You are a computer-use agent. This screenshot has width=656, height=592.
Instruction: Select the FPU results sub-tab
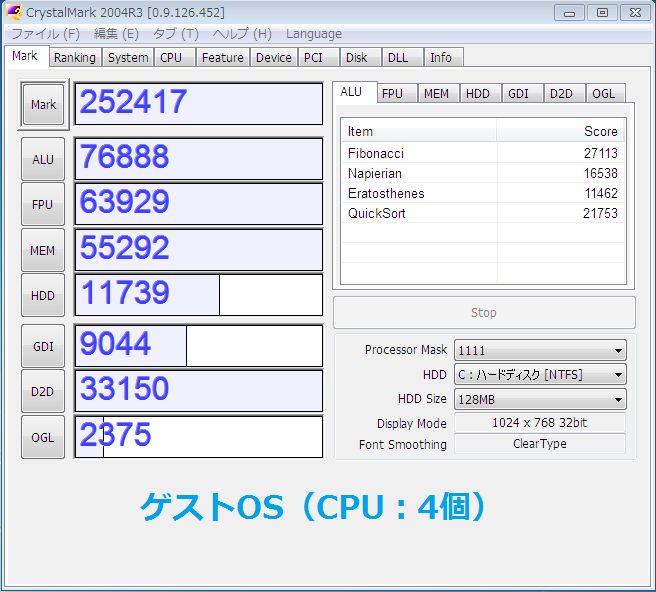393,93
